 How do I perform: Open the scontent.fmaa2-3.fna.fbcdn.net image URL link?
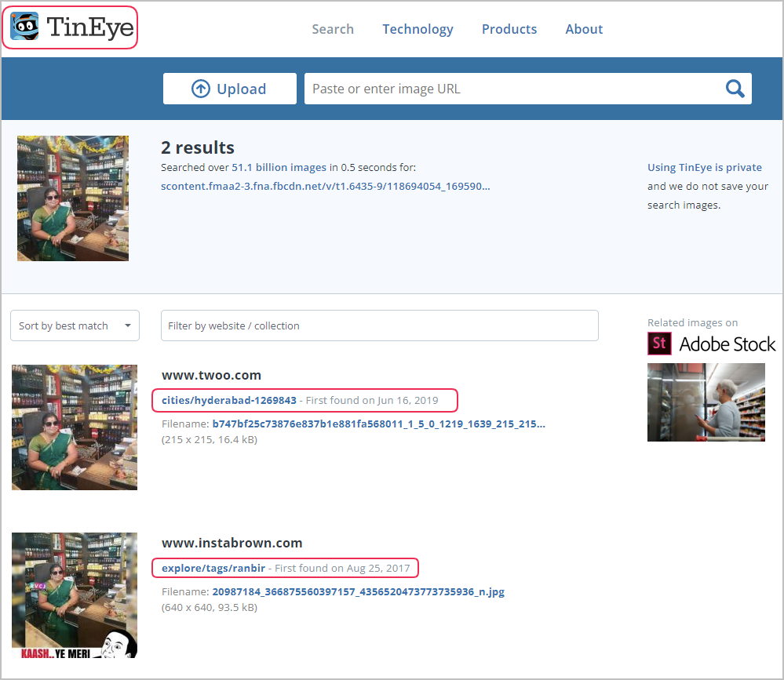[326, 187]
